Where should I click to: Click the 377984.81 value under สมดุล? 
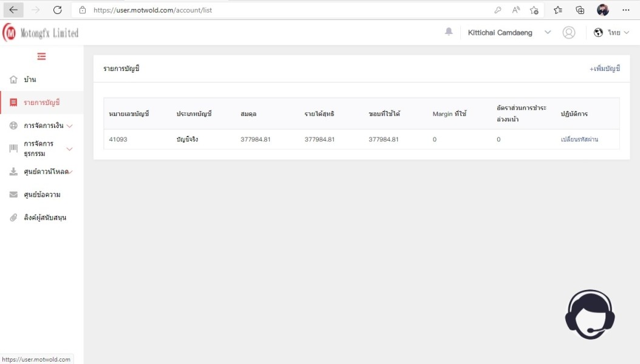coord(255,140)
